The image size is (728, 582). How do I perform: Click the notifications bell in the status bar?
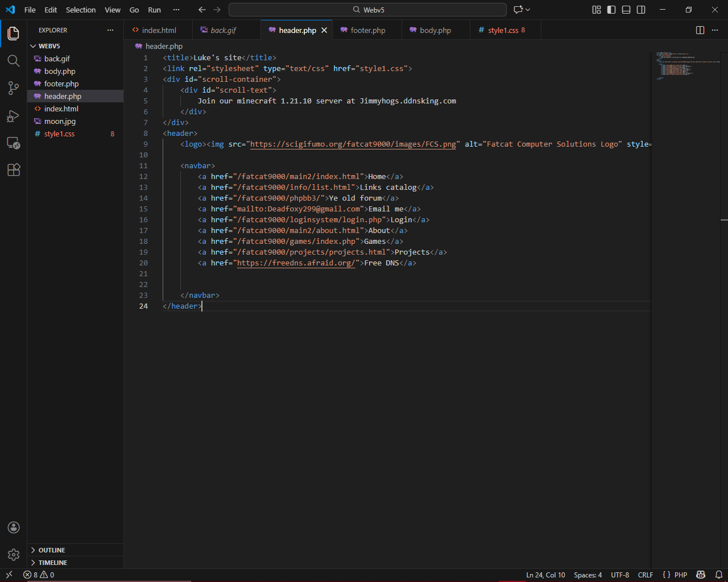point(718,575)
